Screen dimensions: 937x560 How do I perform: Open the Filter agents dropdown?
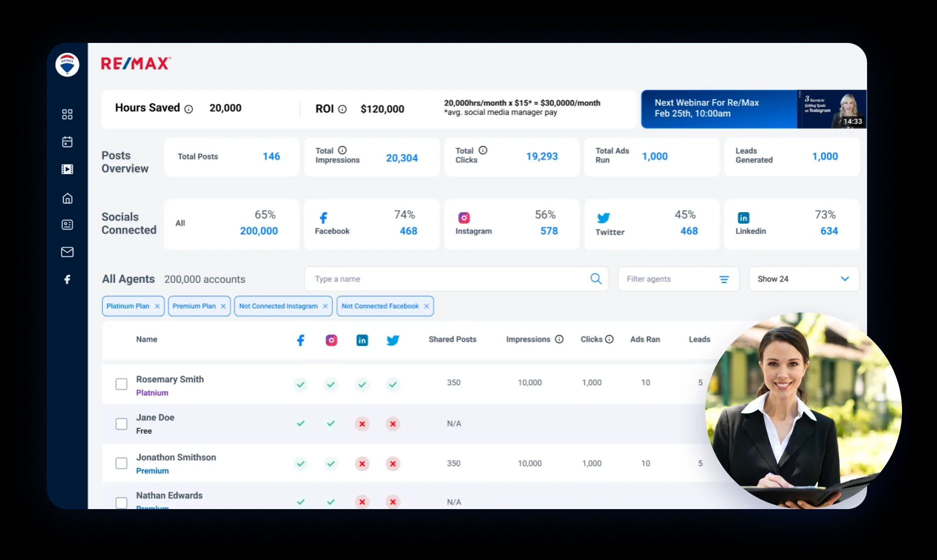click(x=678, y=279)
